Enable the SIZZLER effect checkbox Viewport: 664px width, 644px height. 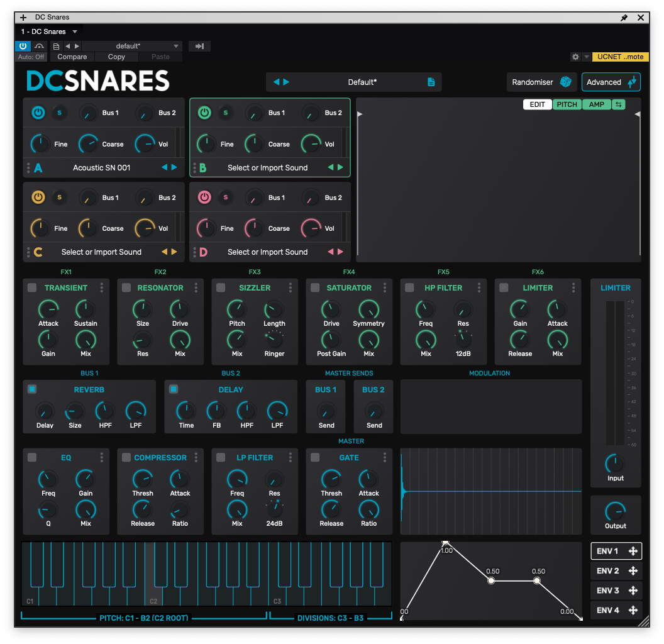221,287
